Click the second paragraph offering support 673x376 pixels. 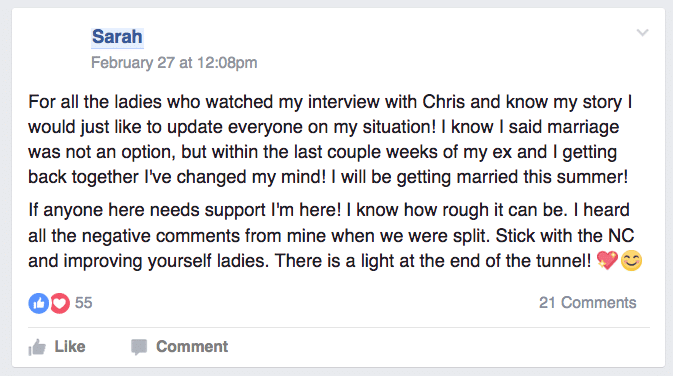[335, 236]
